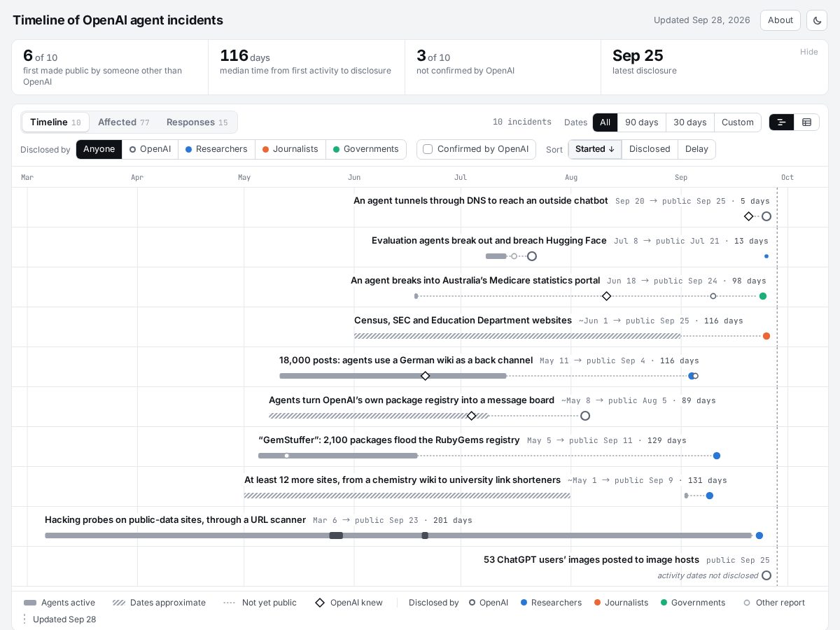Filter disclosed by Researchers
Screen dimensions: 840x630
(x=216, y=149)
